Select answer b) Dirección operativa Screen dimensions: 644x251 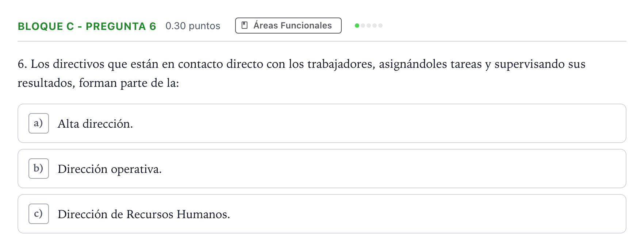(322, 169)
